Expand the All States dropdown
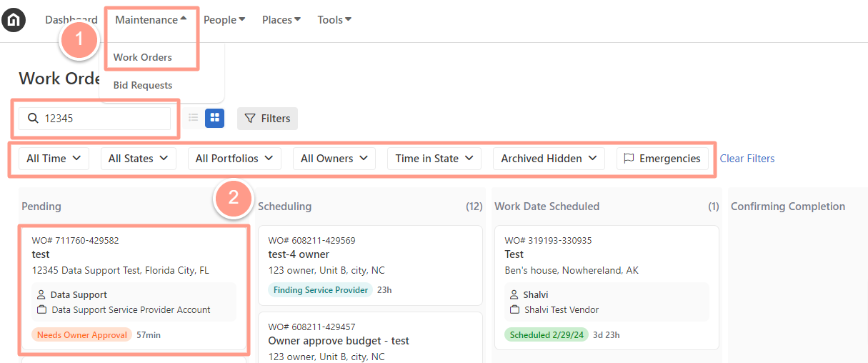Screen dimensions: 868x363 (x=138, y=159)
